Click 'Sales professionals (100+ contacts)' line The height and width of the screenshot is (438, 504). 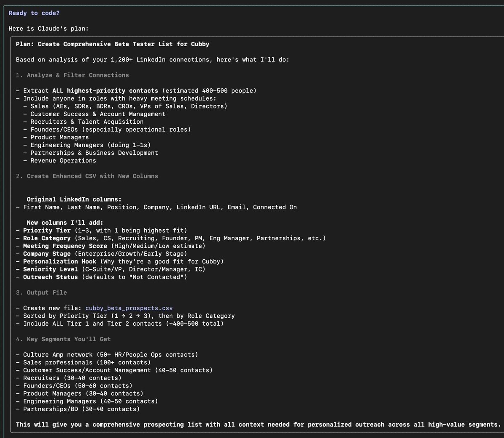tap(83, 362)
